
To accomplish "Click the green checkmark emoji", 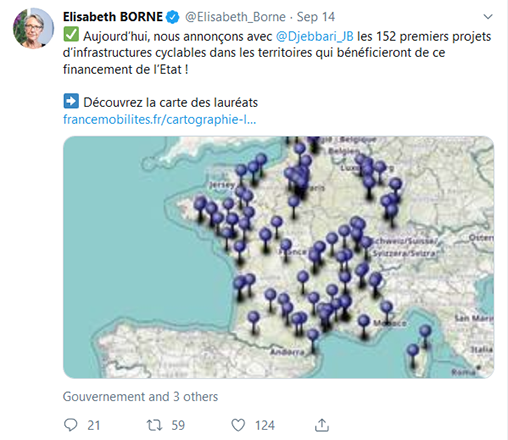I will point(71,35).
